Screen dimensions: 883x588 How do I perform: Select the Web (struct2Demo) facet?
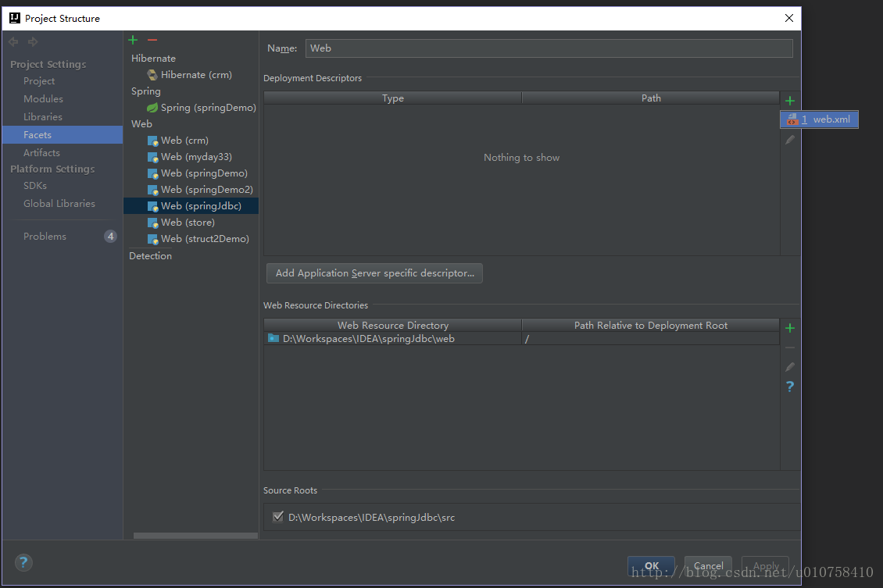[198, 239]
